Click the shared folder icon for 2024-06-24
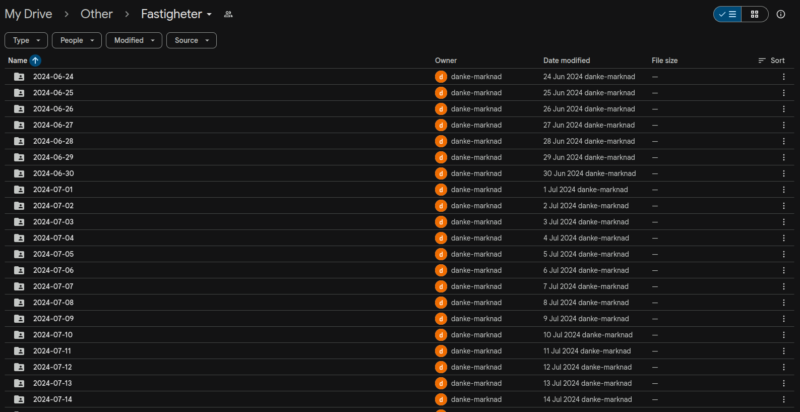Image resolution: width=800 pixels, height=412 pixels. (19, 77)
